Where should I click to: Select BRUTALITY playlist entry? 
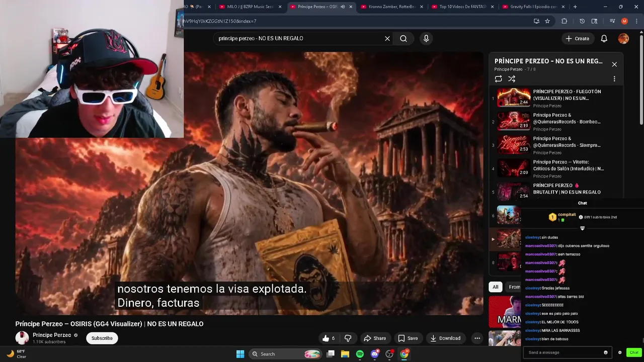click(556, 192)
